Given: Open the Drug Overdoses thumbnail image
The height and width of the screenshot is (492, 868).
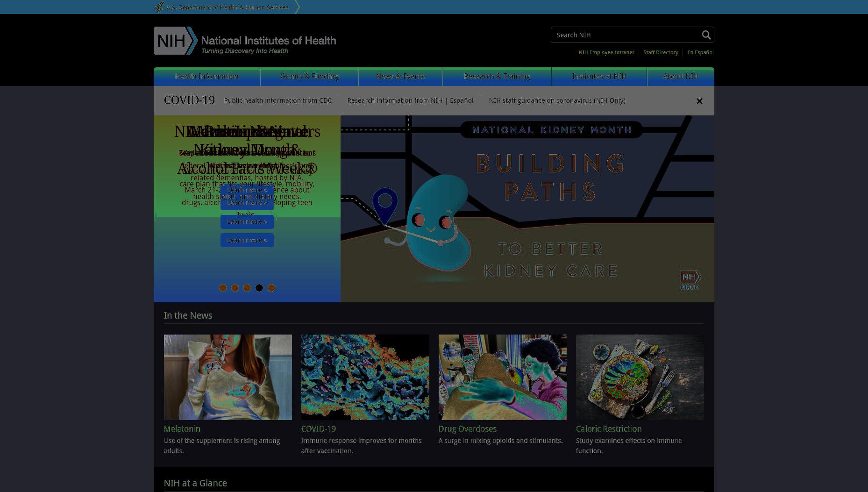Looking at the screenshot, I should (503, 377).
